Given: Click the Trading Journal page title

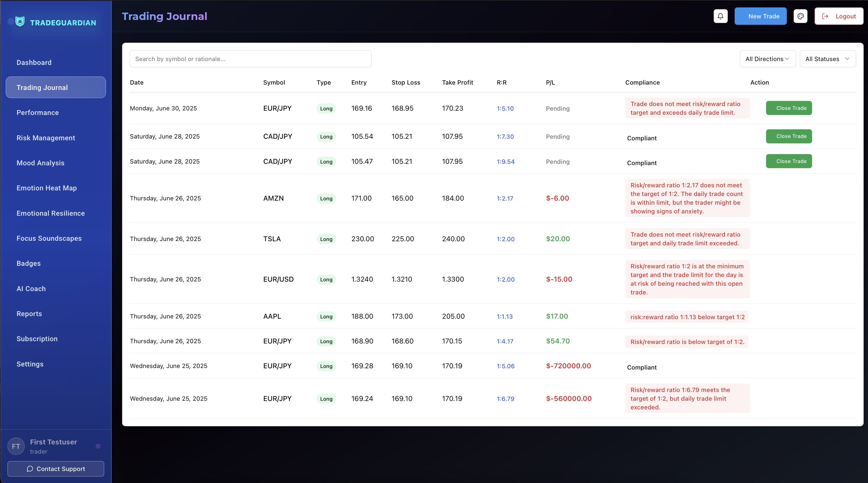Looking at the screenshot, I should 165,16.
